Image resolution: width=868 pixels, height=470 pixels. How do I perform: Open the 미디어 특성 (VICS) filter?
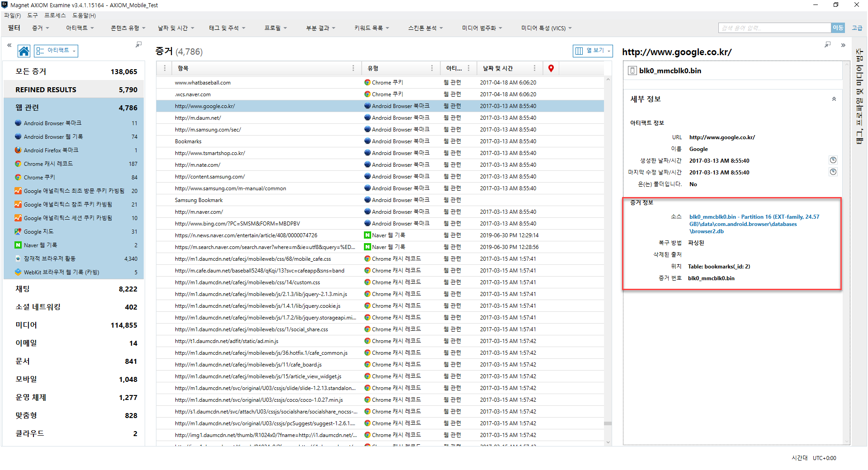[x=546, y=28]
